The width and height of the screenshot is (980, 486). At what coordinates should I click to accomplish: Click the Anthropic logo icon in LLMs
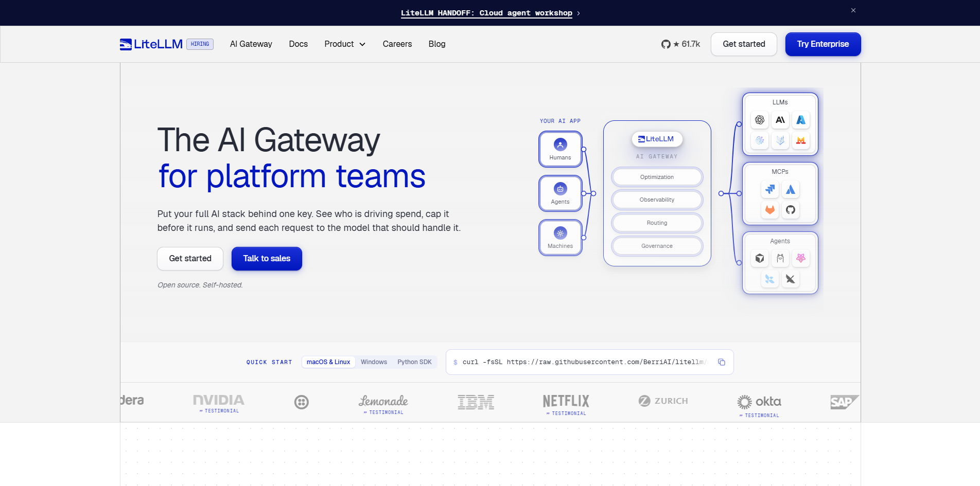(x=780, y=120)
